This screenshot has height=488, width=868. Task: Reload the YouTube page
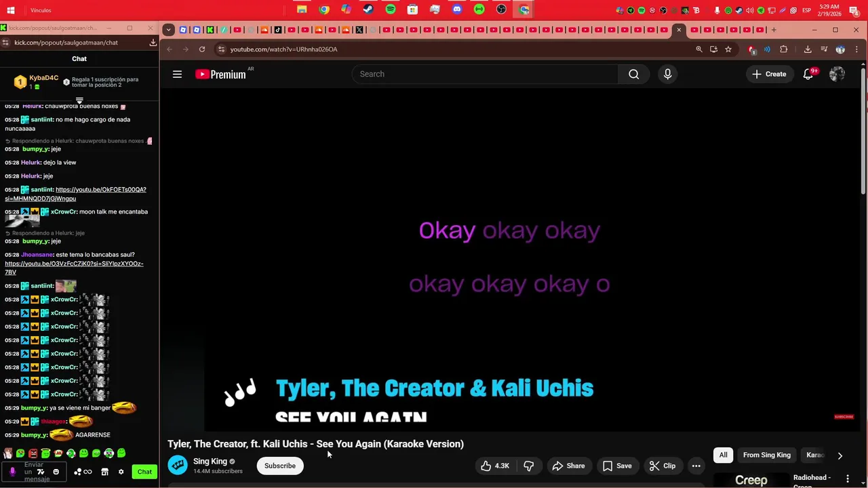pyautogui.click(x=202, y=49)
